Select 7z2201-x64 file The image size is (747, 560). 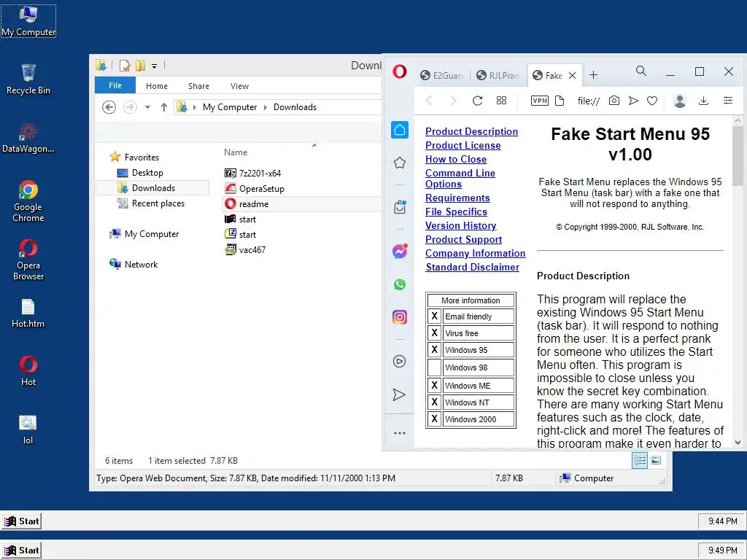pos(260,174)
